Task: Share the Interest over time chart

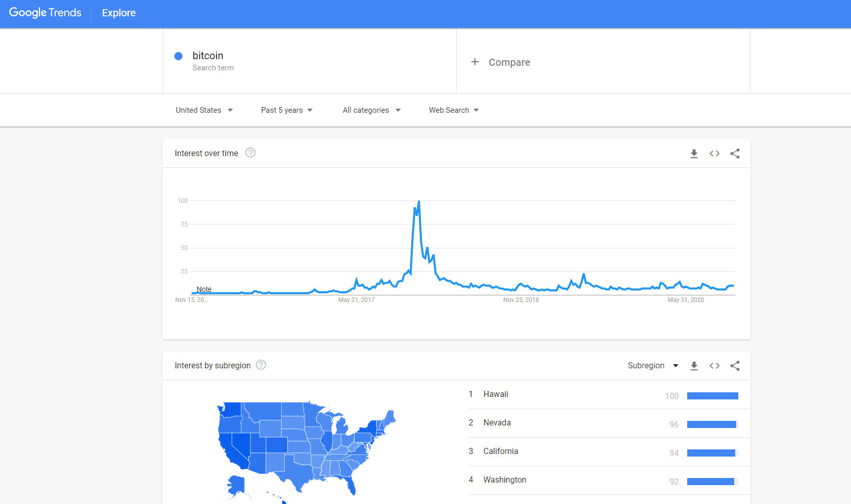Action: [735, 153]
